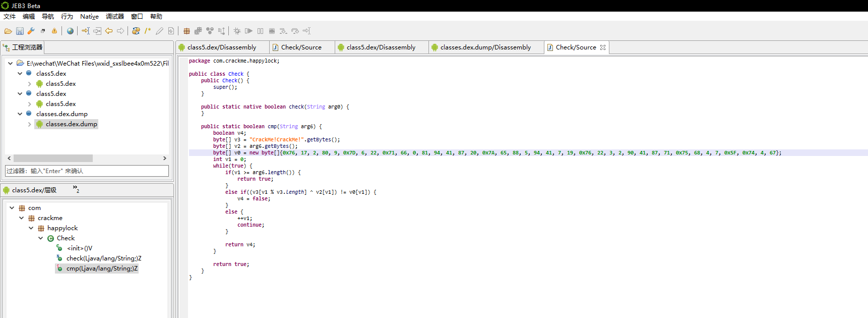Close the active Check/Source tab

(x=603, y=47)
